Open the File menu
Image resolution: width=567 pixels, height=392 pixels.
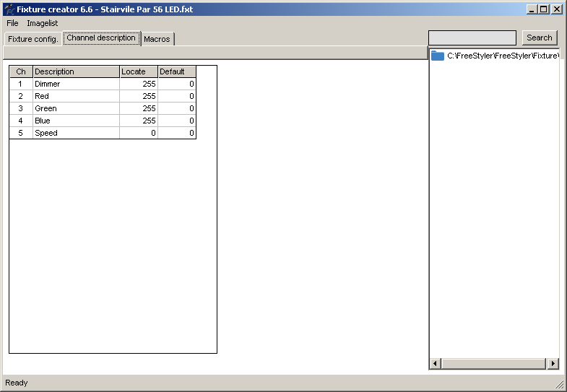tap(12, 23)
